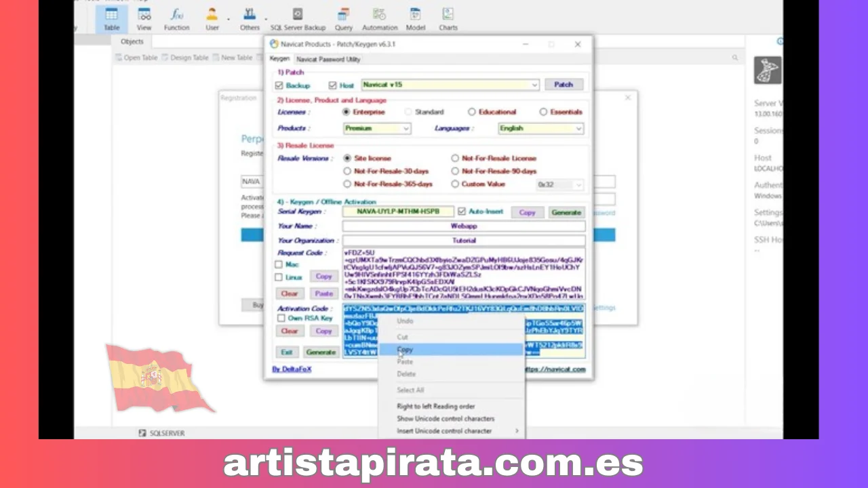The height and width of the screenshot is (488, 868).
Task: Select Not-For-Resale License radio option
Action: tap(455, 158)
